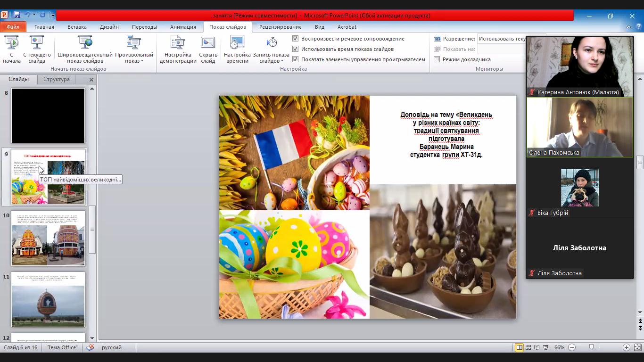Uncheck 'Использовать время показа слайдов'
This screenshot has height=362, width=644.
tap(296, 49)
